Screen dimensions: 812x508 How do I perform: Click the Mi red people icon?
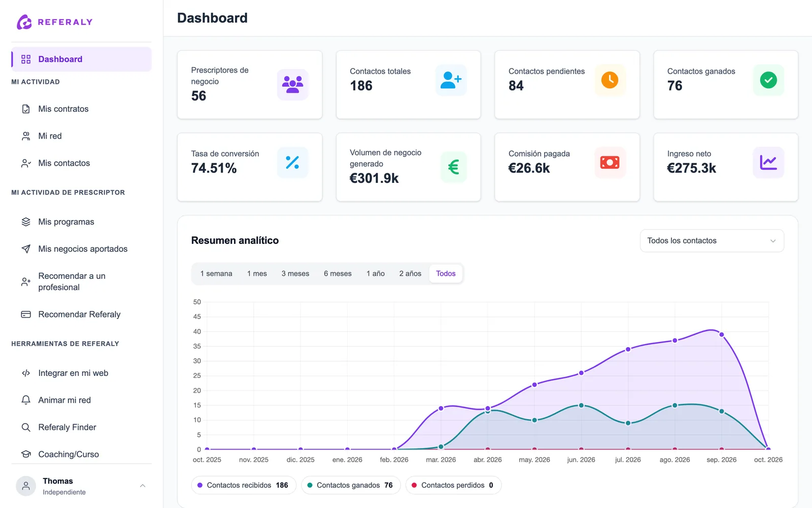coord(26,136)
